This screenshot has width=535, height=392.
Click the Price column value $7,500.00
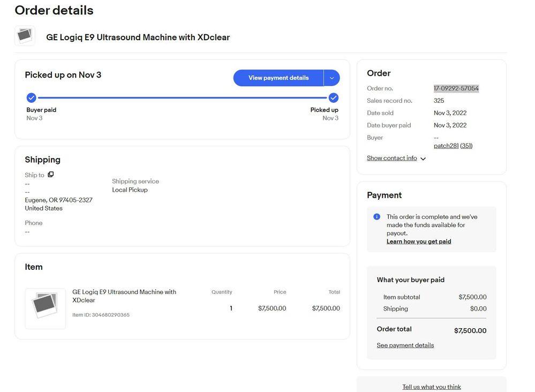272,308
